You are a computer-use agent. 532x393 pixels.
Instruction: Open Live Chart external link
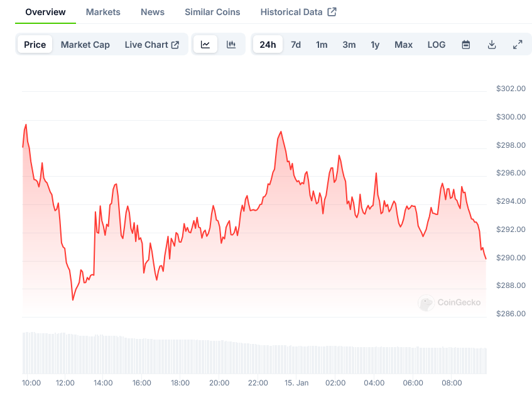click(x=152, y=45)
